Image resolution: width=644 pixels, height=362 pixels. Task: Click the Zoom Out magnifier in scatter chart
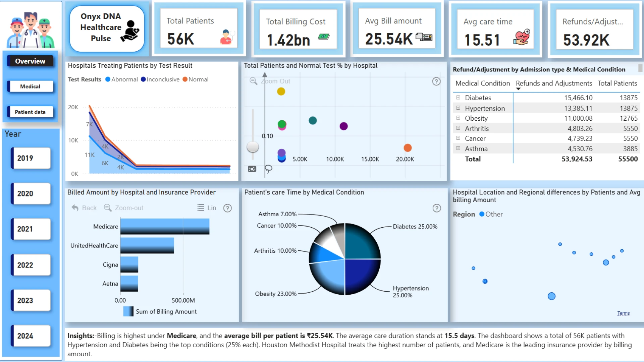tap(254, 81)
